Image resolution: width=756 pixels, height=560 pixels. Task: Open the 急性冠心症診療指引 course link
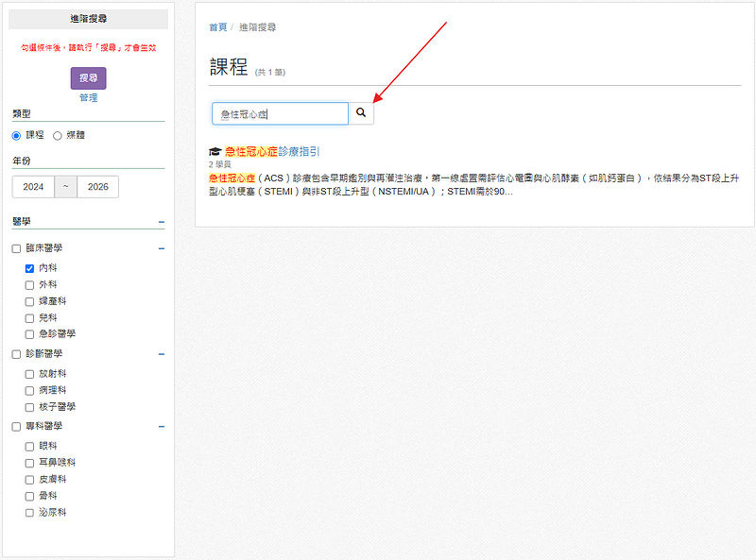[272, 152]
